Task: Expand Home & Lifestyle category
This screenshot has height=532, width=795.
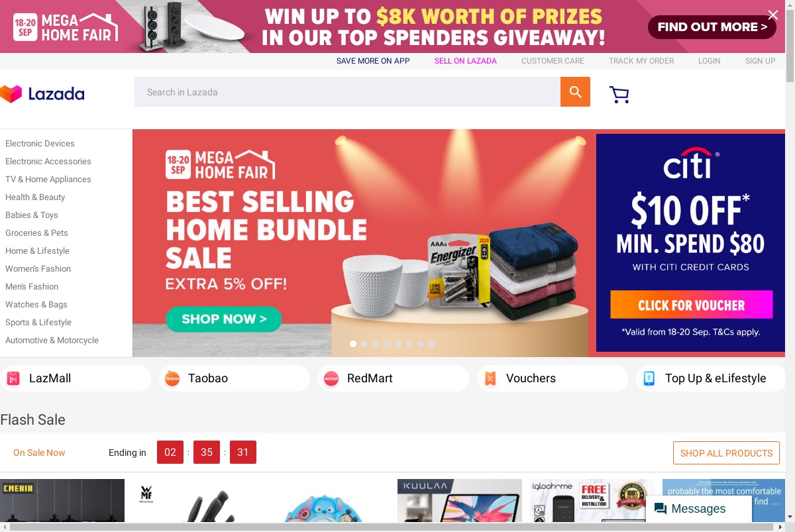Action: (x=37, y=250)
